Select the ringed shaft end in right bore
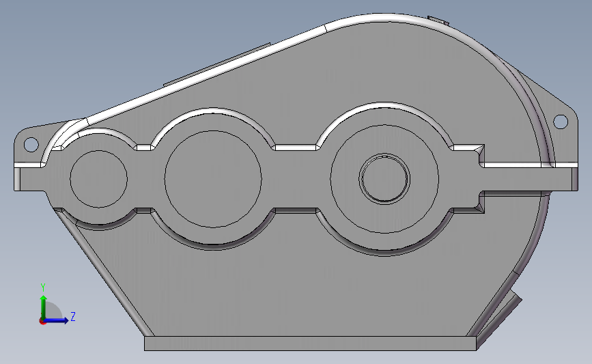 coord(384,179)
